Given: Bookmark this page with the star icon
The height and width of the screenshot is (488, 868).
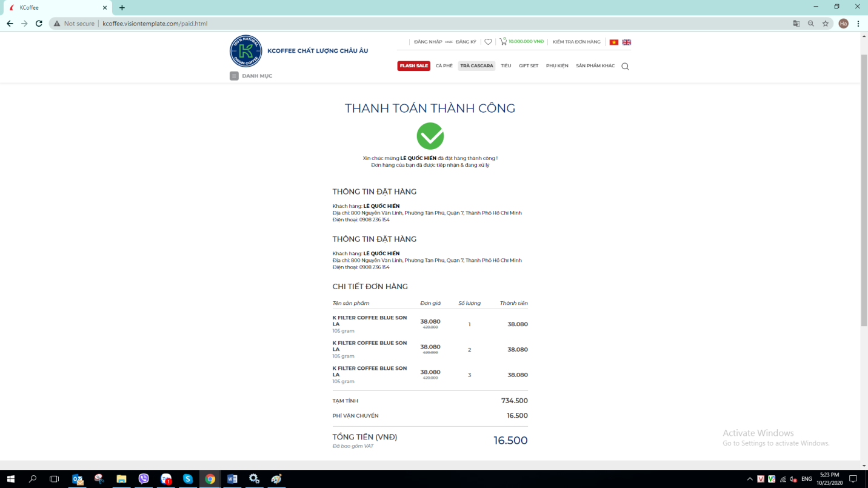Looking at the screenshot, I should tap(826, 24).
